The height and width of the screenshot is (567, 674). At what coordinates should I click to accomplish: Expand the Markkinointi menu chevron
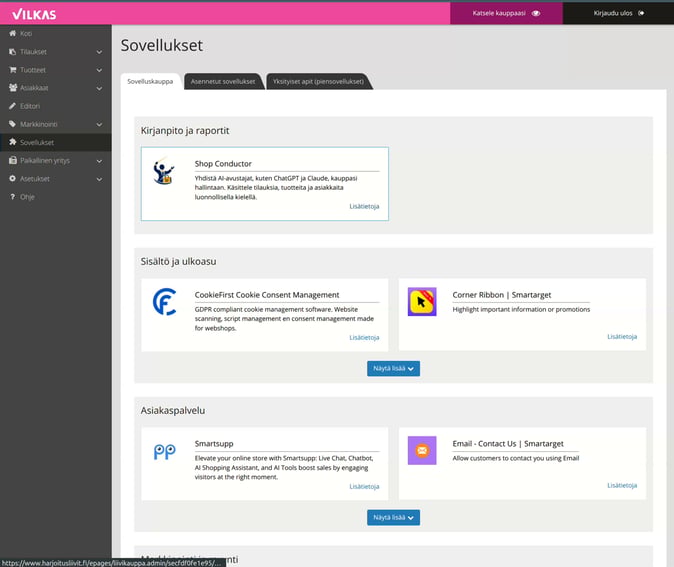[x=99, y=124]
